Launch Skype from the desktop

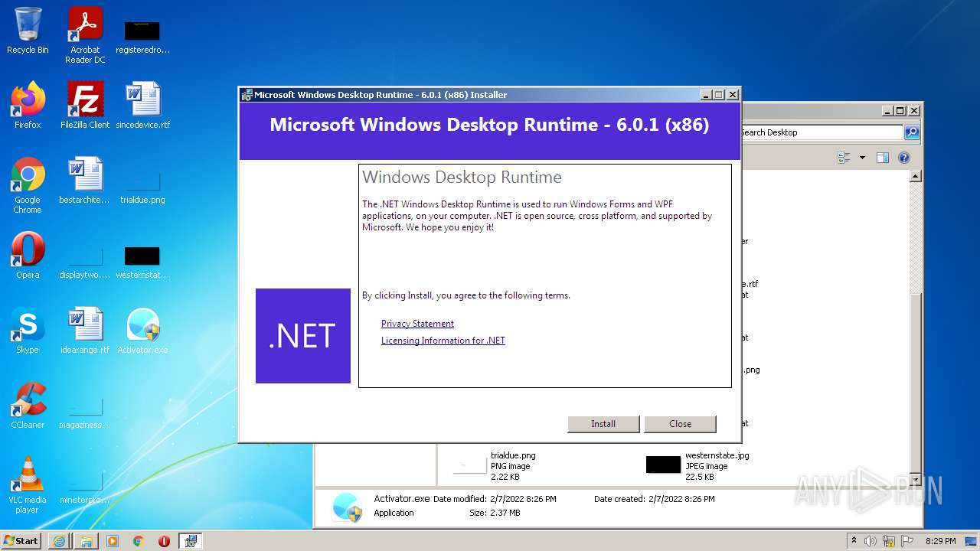tap(28, 331)
